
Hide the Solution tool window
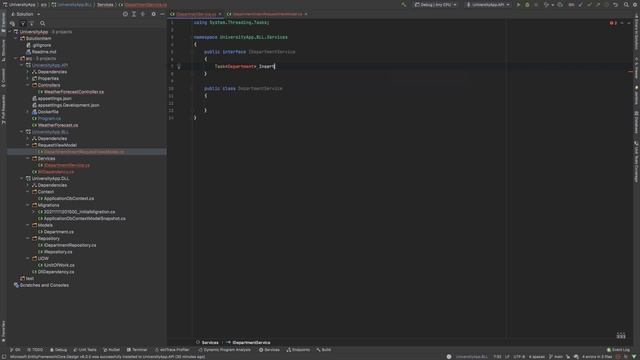(162, 14)
